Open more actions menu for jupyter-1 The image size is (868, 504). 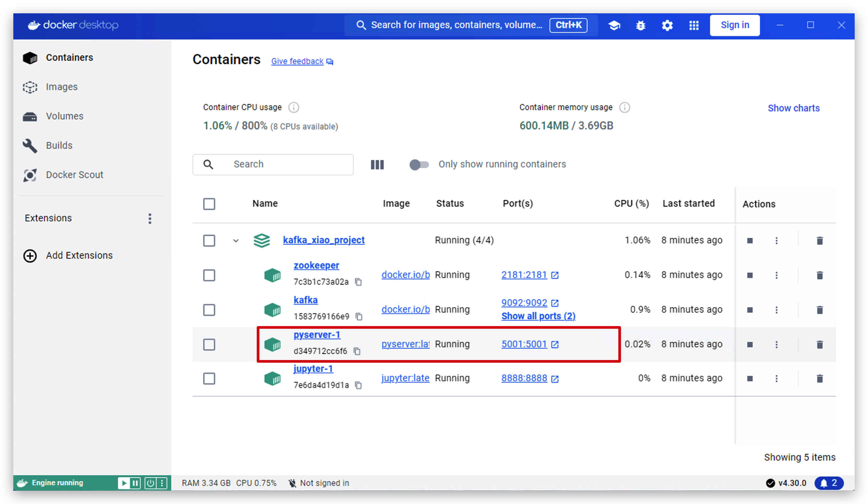(776, 379)
